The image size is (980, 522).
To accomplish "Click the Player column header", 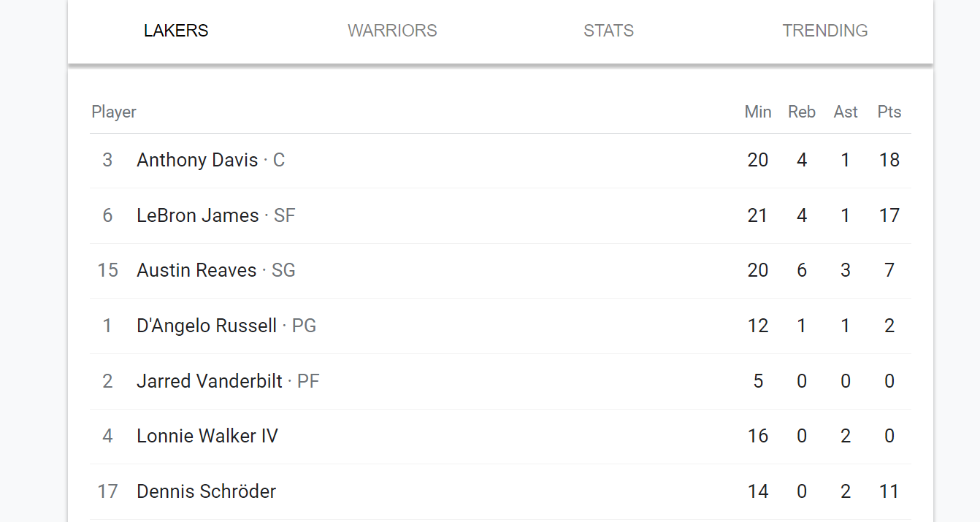I will [114, 112].
